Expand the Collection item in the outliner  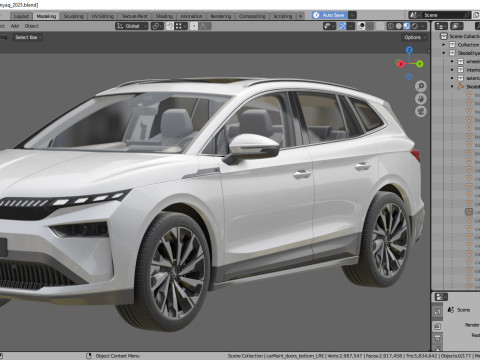coord(444,45)
